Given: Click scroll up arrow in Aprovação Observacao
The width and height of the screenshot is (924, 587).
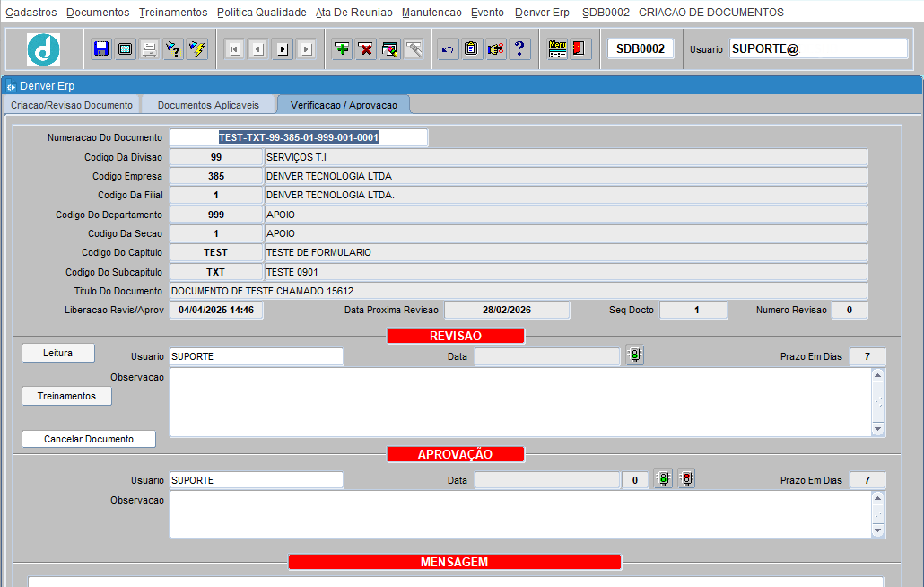Looking at the screenshot, I should 878,499.
